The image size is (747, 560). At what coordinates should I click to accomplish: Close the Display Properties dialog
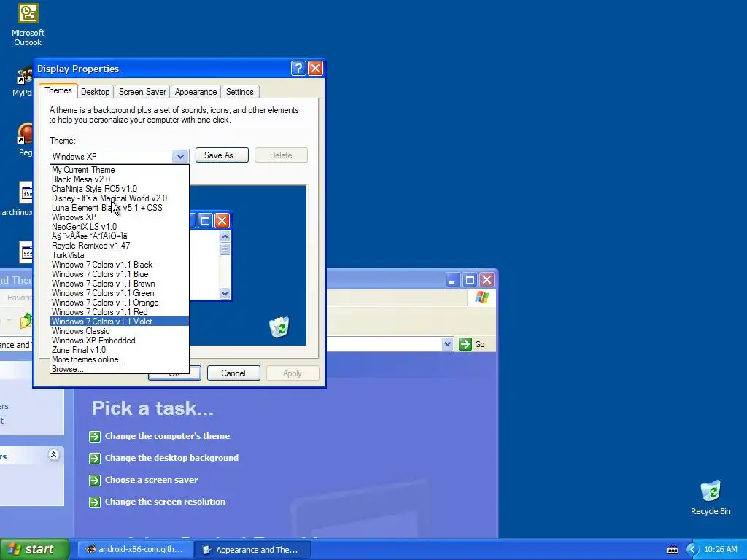point(315,69)
